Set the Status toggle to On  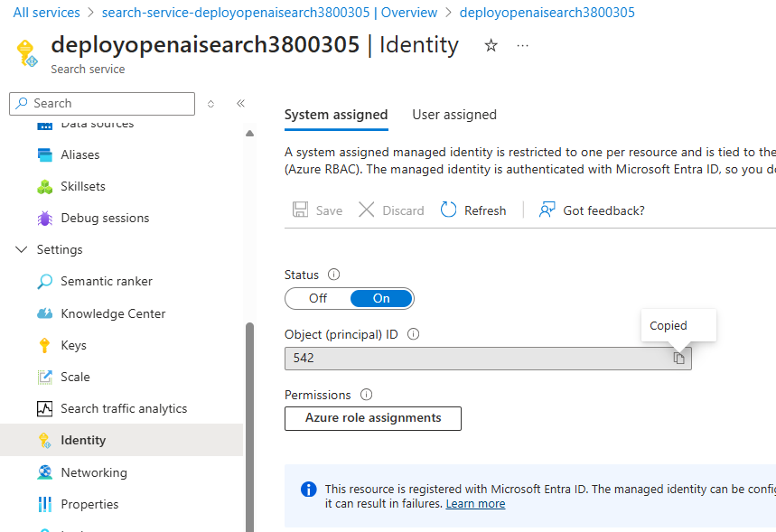click(381, 298)
